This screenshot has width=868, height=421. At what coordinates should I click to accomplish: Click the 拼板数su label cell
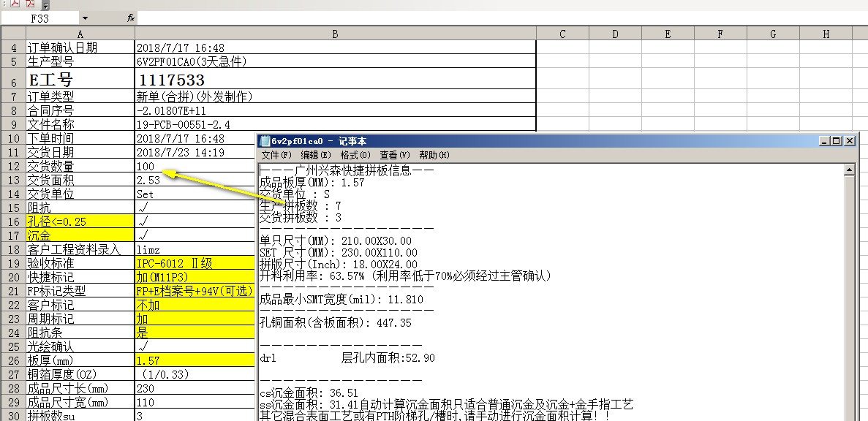(80, 415)
